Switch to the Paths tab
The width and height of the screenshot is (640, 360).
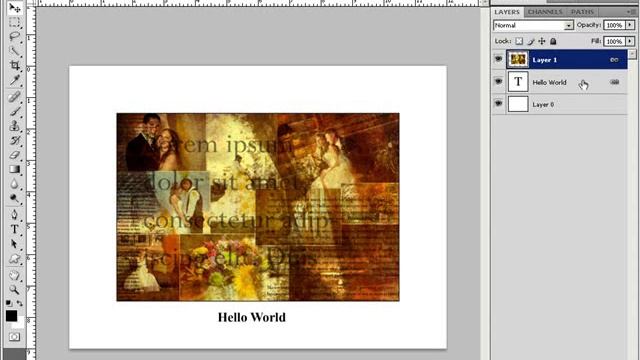click(582, 12)
